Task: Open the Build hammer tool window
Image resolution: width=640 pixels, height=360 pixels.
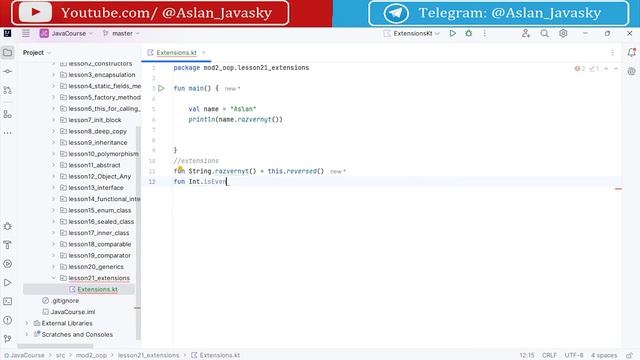Action: [7, 245]
